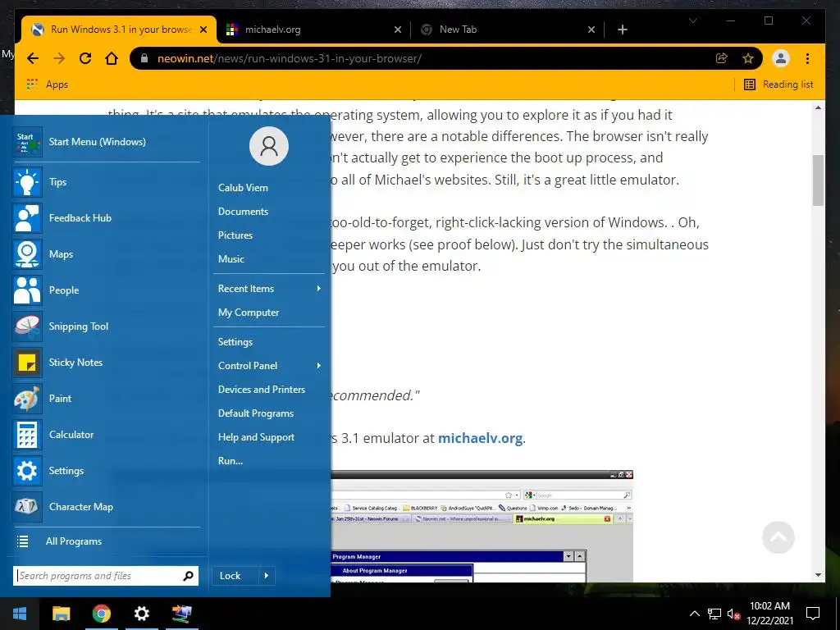Go back using the Chrome back arrow
Screen dimensions: 840x630
click(33, 58)
